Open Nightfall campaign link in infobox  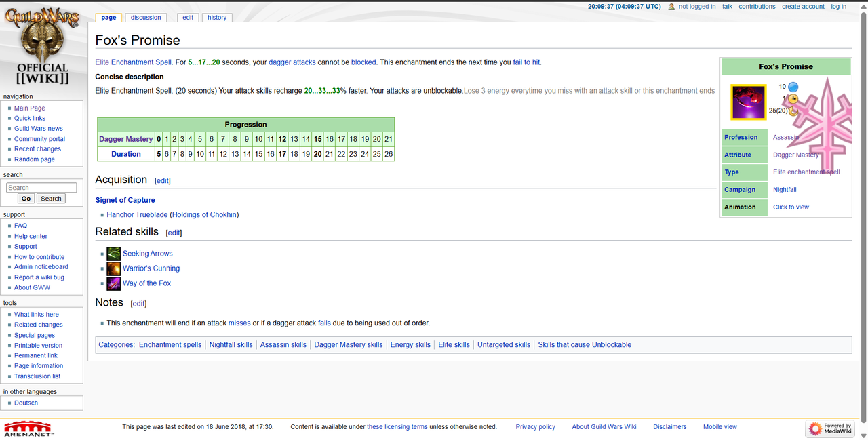coord(785,190)
